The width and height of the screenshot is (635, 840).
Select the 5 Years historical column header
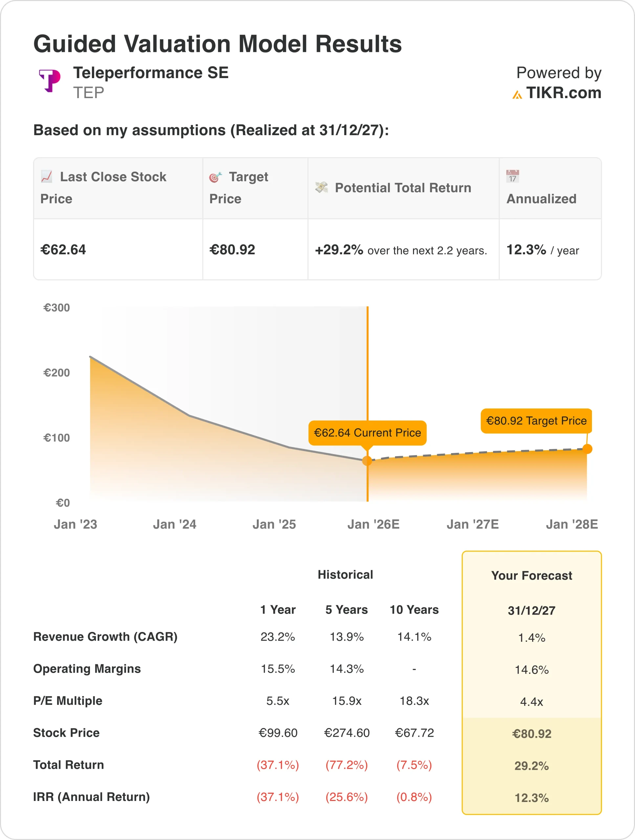pyautogui.click(x=346, y=610)
